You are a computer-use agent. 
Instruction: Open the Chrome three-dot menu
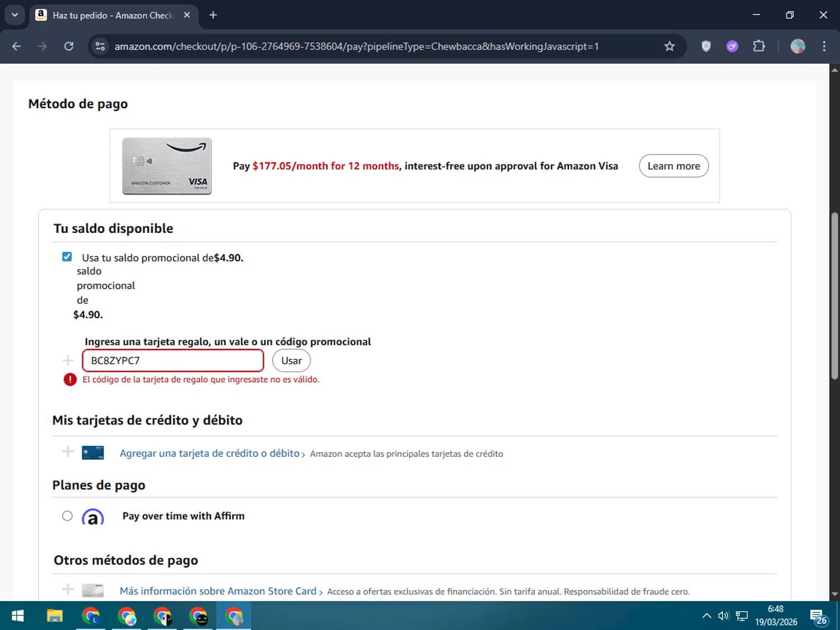pyautogui.click(x=824, y=46)
